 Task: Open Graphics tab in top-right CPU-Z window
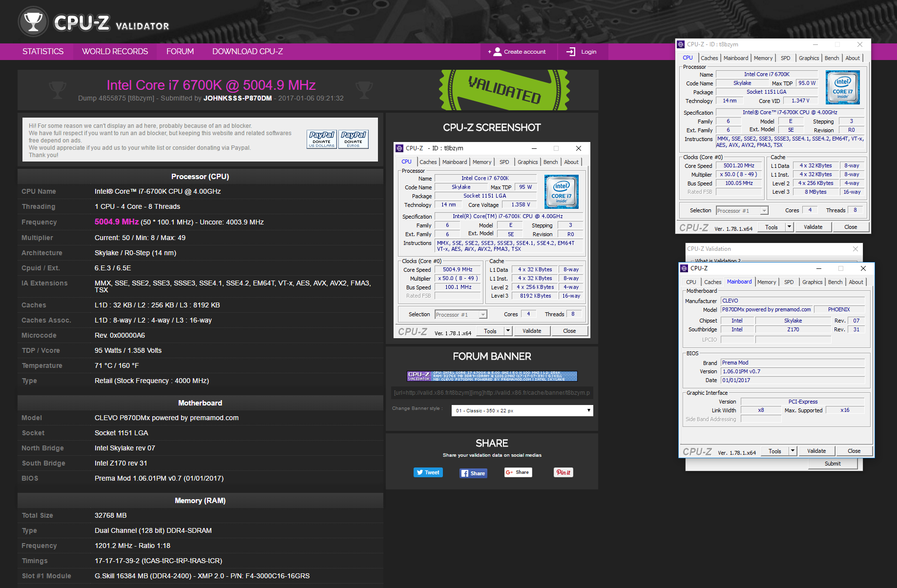[x=809, y=58]
